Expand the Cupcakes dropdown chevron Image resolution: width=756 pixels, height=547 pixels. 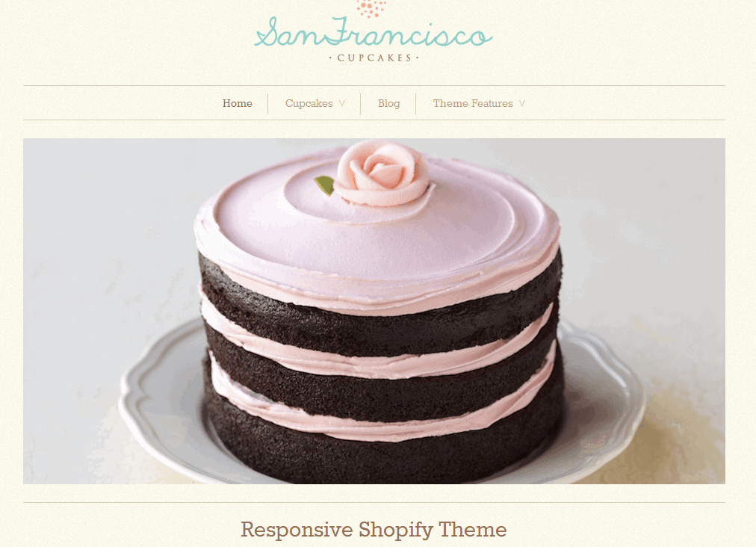(342, 103)
